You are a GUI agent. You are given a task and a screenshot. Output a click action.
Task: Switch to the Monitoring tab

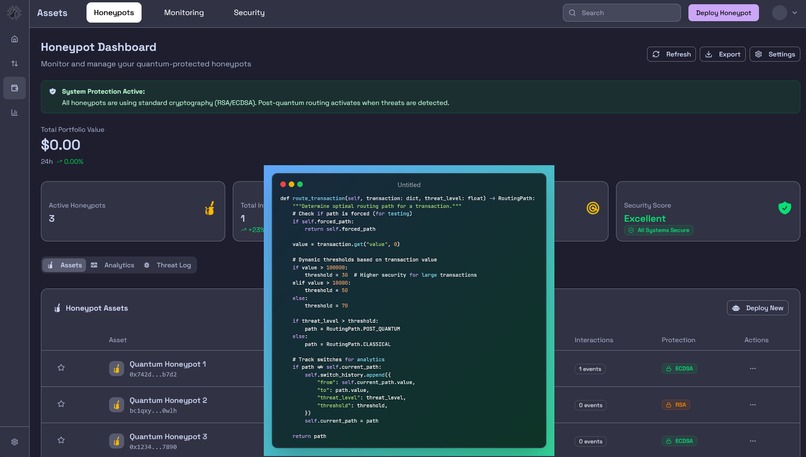(x=184, y=12)
